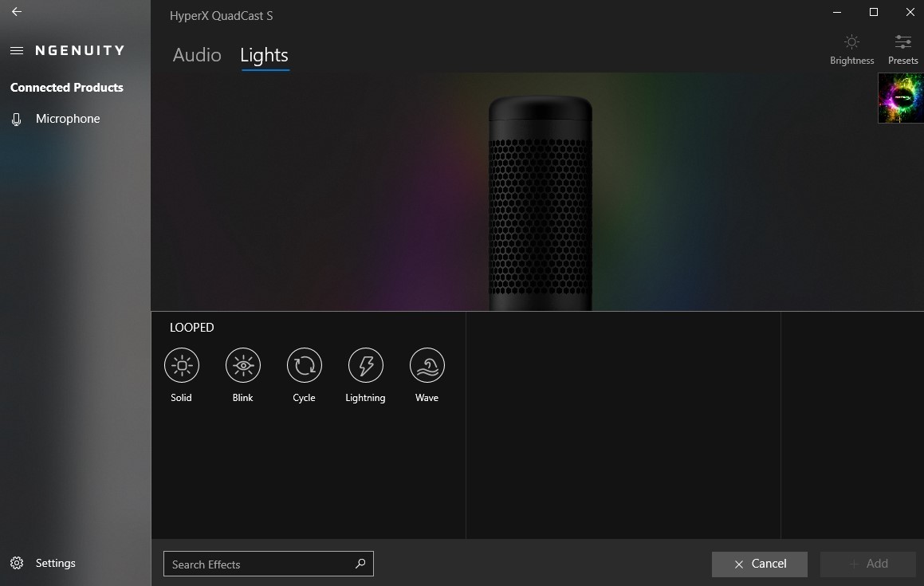This screenshot has height=586, width=924.
Task: Click the LOOPED section label
Action: tap(191, 328)
